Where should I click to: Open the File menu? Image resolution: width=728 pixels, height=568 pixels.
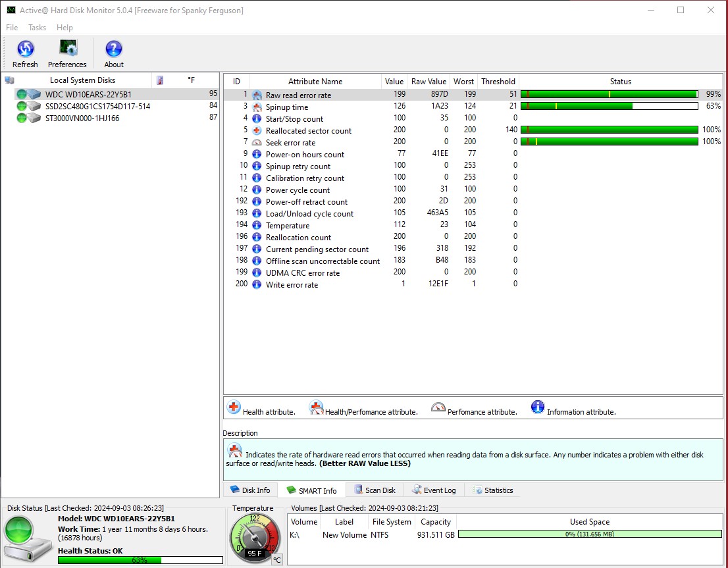click(x=12, y=28)
